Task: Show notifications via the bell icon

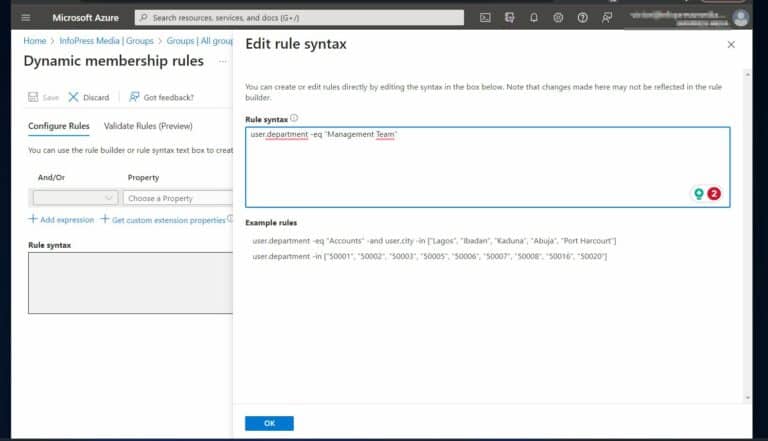Action: (x=534, y=18)
